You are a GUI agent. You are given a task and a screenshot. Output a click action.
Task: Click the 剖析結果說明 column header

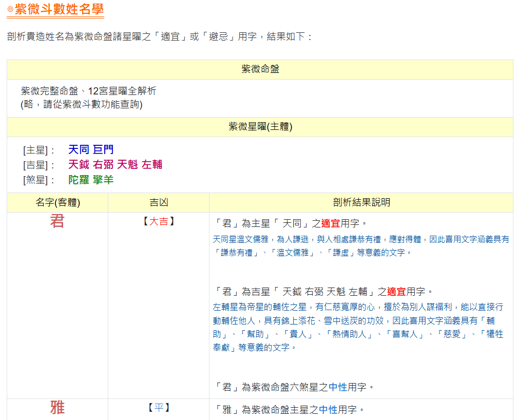[x=361, y=202]
